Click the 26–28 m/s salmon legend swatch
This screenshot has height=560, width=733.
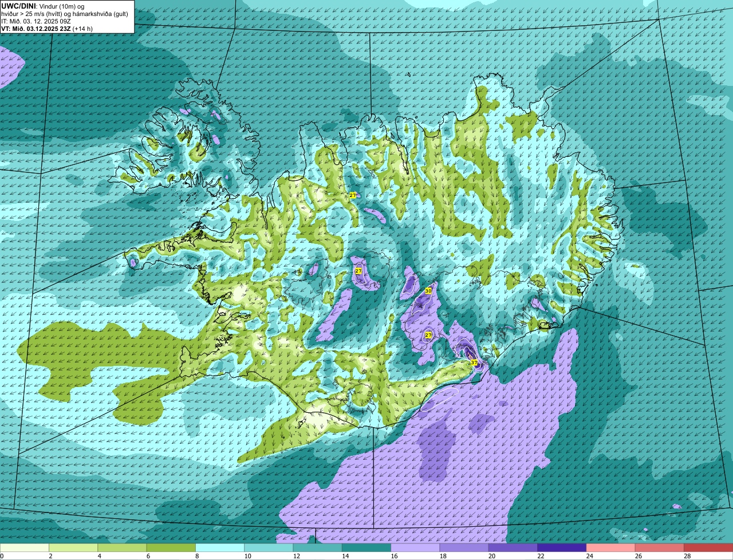660,548
